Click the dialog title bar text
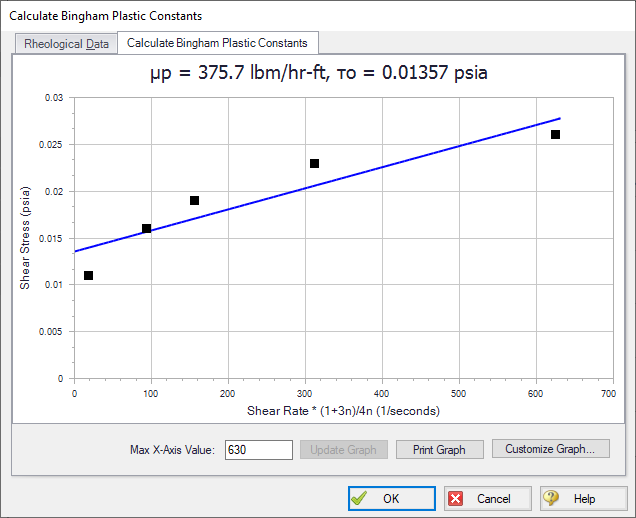 [x=105, y=16]
